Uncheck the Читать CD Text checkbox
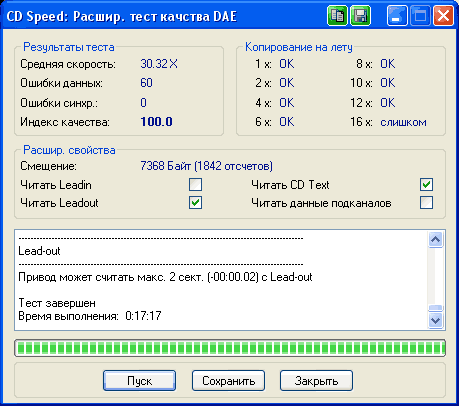This screenshot has height=406, width=459. [x=427, y=184]
